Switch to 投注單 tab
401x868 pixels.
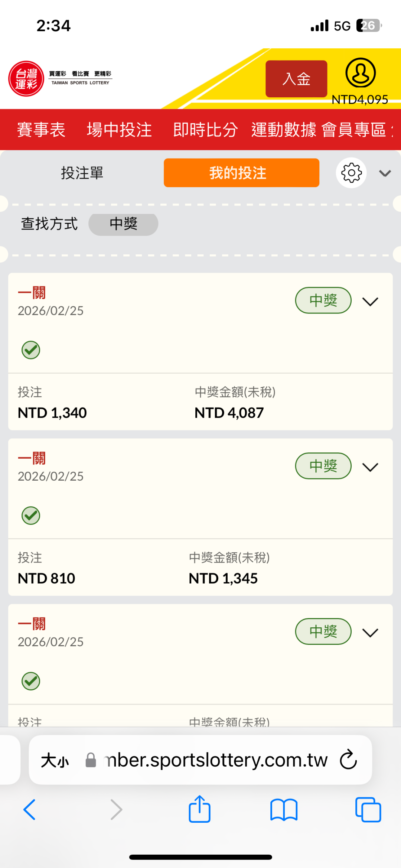(82, 173)
